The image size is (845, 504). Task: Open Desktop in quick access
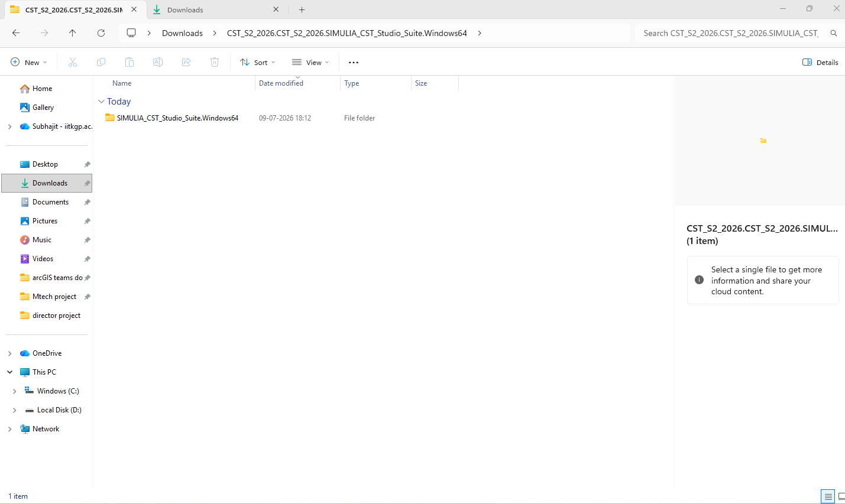pyautogui.click(x=45, y=164)
